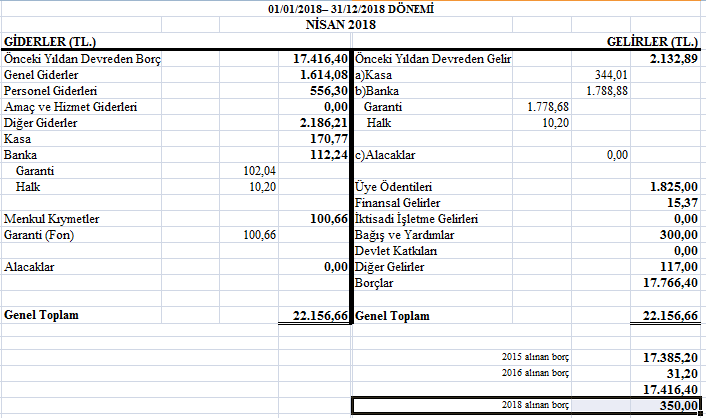Select the GİDERLER (TL.) header cell
Image resolution: width=706 pixels, height=418 pixels.
(50, 42)
